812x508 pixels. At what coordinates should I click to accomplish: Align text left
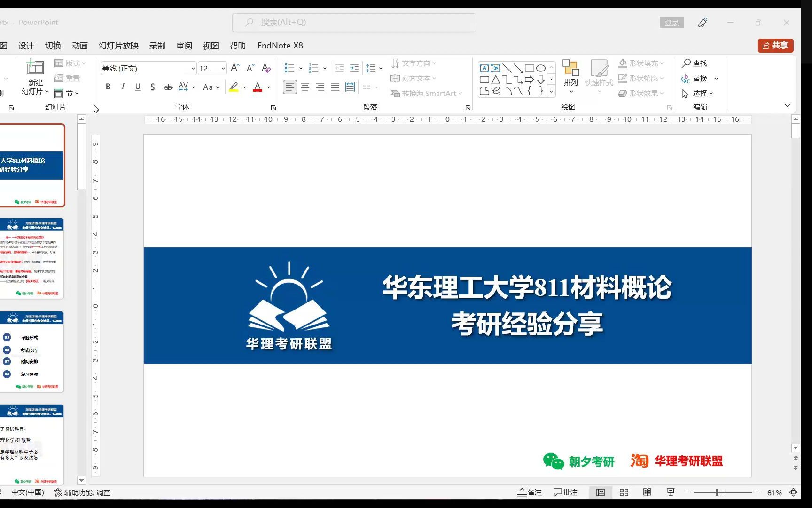click(290, 87)
